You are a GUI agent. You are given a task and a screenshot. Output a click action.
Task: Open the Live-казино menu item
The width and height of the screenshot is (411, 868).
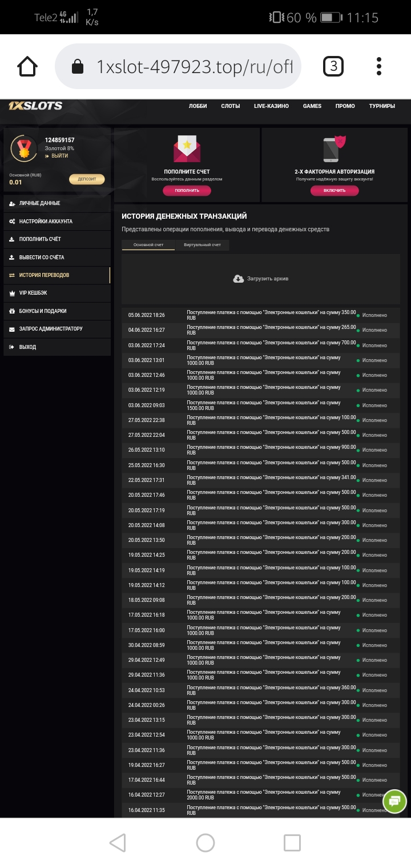pyautogui.click(x=271, y=106)
